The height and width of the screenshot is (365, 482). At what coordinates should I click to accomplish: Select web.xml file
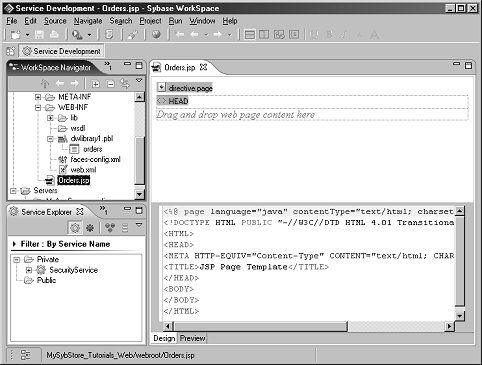pos(83,170)
